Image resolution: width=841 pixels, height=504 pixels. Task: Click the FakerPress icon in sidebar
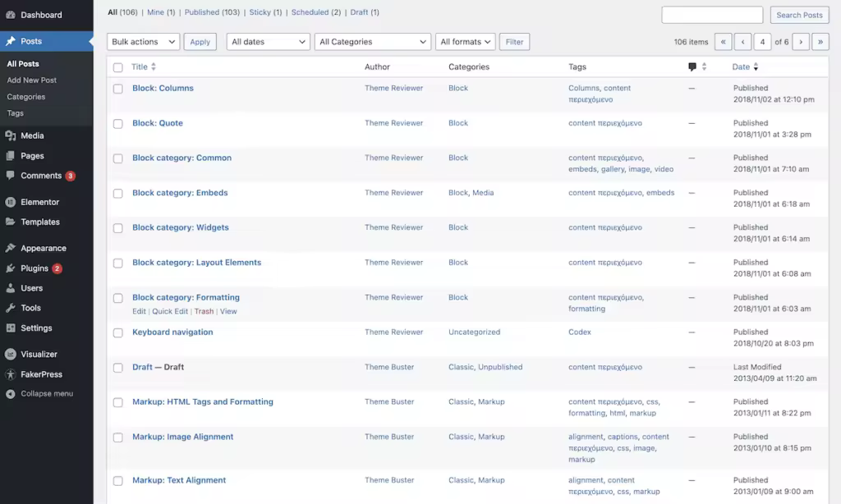pyautogui.click(x=10, y=374)
